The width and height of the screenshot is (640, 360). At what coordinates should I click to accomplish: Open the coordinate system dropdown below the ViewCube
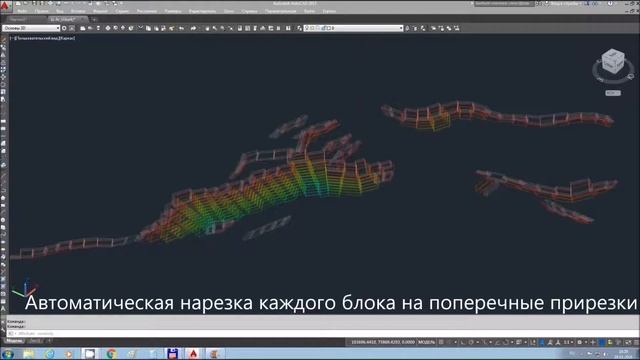[613, 93]
